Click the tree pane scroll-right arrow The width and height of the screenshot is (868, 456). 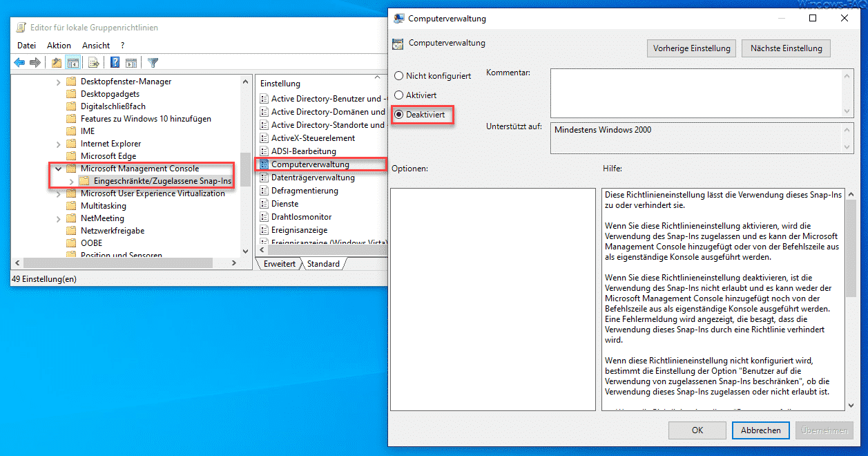pos(235,265)
